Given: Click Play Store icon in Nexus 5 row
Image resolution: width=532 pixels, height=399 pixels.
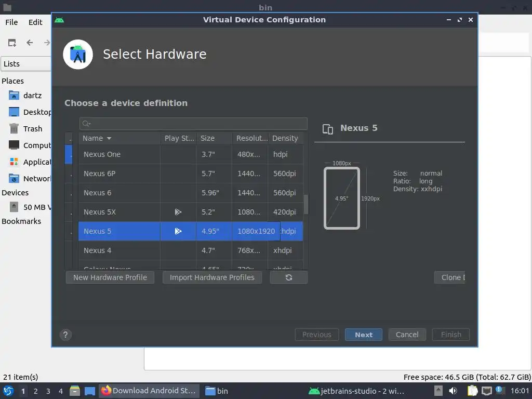Looking at the screenshot, I should coord(178,231).
